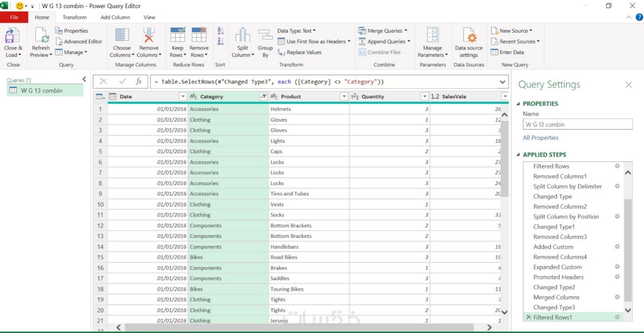Open the Category column filter dropdown

click(x=263, y=96)
